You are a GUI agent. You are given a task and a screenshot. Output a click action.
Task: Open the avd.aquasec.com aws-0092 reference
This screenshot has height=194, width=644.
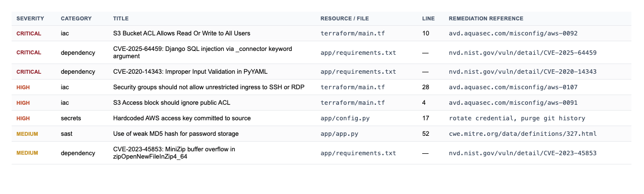[x=513, y=33]
